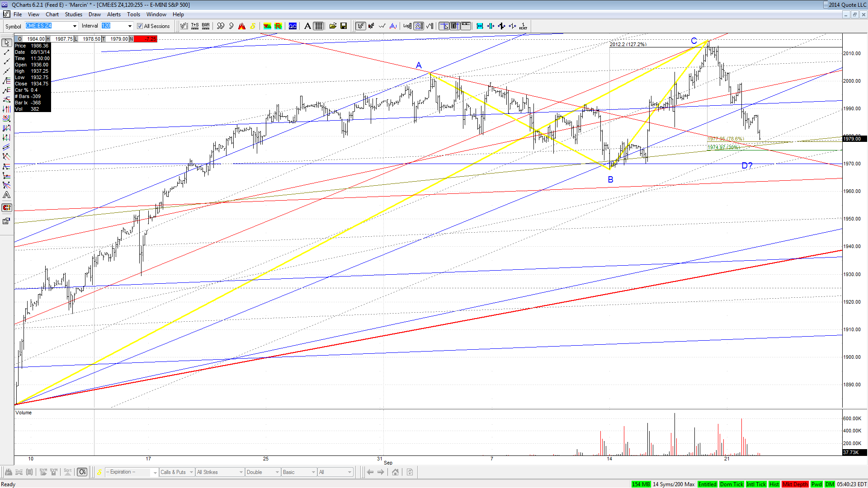
Task: Select the parallel lines channel tool
Action: click(x=6, y=147)
